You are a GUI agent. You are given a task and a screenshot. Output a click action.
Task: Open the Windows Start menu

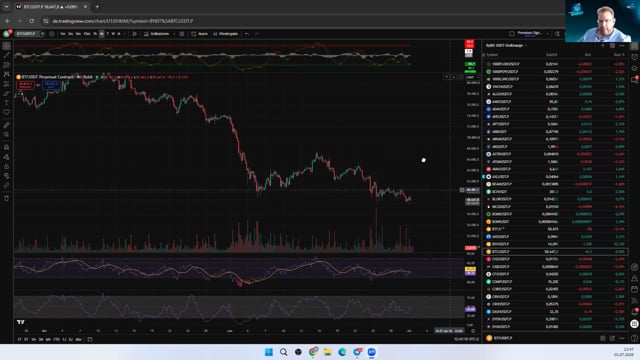coord(269,352)
